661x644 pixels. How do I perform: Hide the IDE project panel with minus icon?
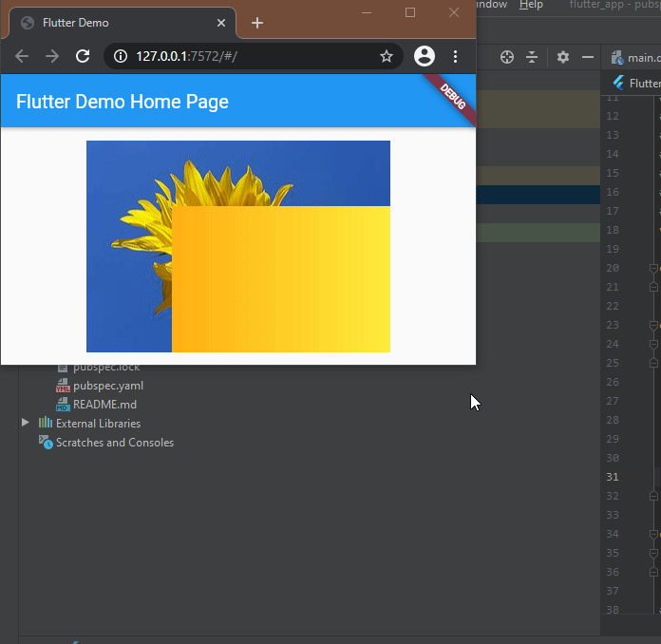[588, 57]
